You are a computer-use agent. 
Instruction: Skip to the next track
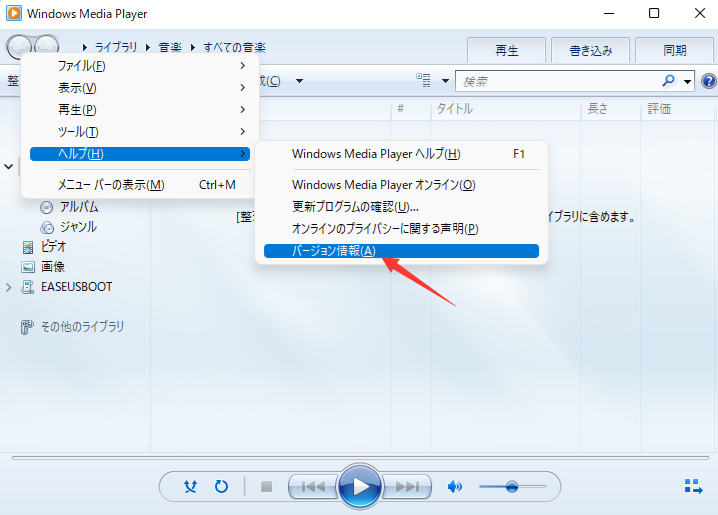tap(407, 486)
